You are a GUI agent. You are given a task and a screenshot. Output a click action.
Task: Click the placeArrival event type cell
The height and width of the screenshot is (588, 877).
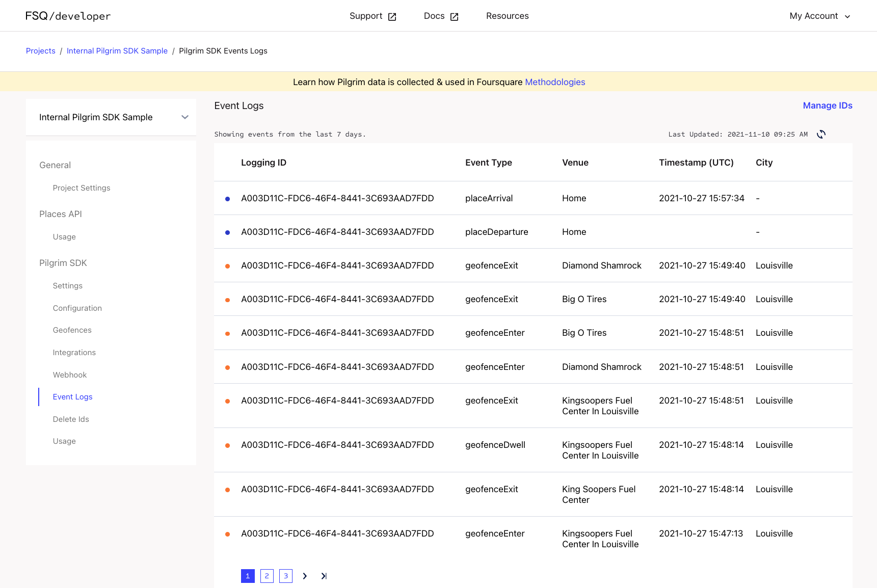coord(489,198)
